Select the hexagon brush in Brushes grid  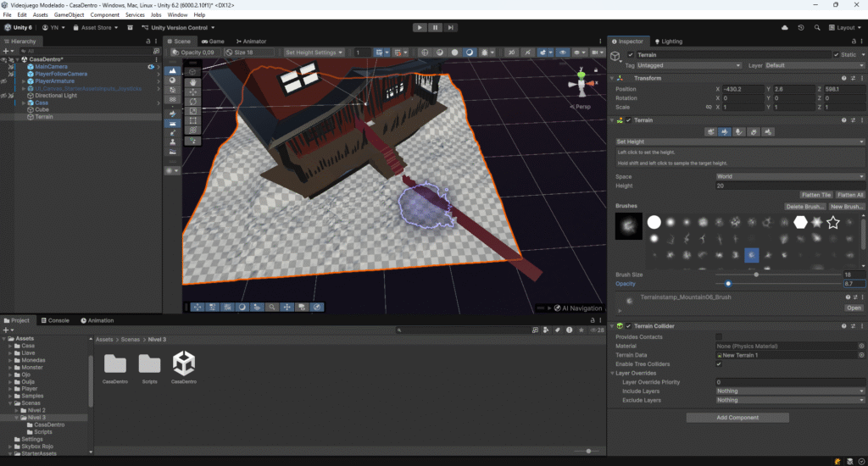point(799,222)
